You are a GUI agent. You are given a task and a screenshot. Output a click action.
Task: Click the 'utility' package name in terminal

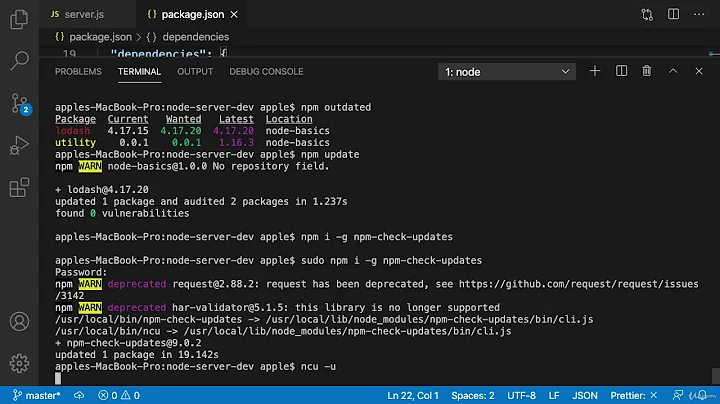pos(75,143)
